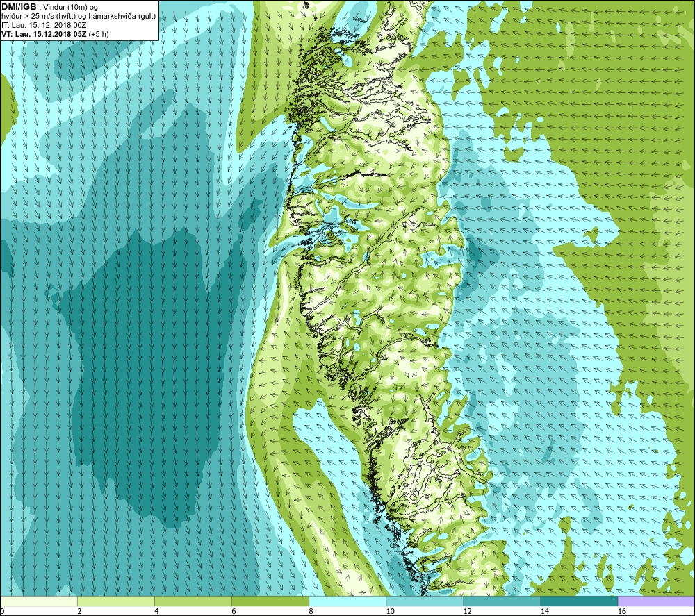Image resolution: width=695 pixels, height=616 pixels.
Task: Click the legend scale label 12
Action: [x=467, y=611]
